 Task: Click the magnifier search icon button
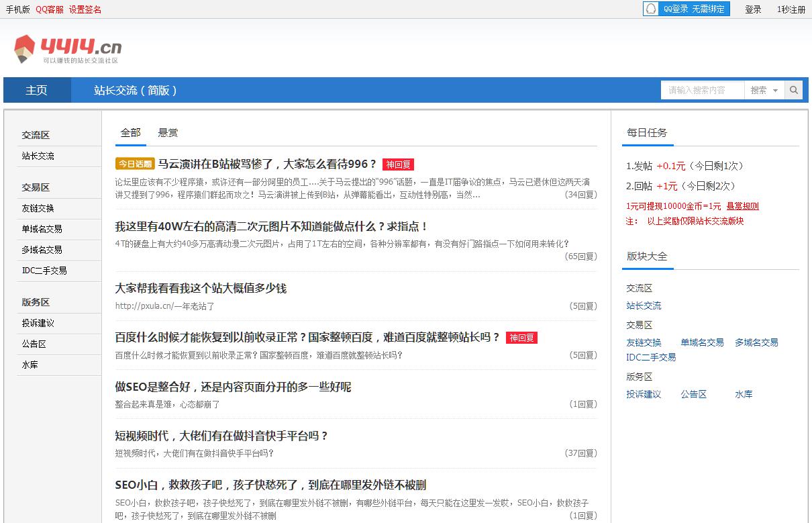(793, 90)
